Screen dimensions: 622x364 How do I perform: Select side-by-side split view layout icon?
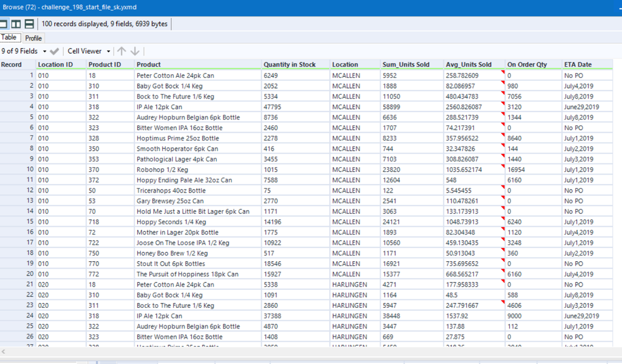(x=16, y=24)
